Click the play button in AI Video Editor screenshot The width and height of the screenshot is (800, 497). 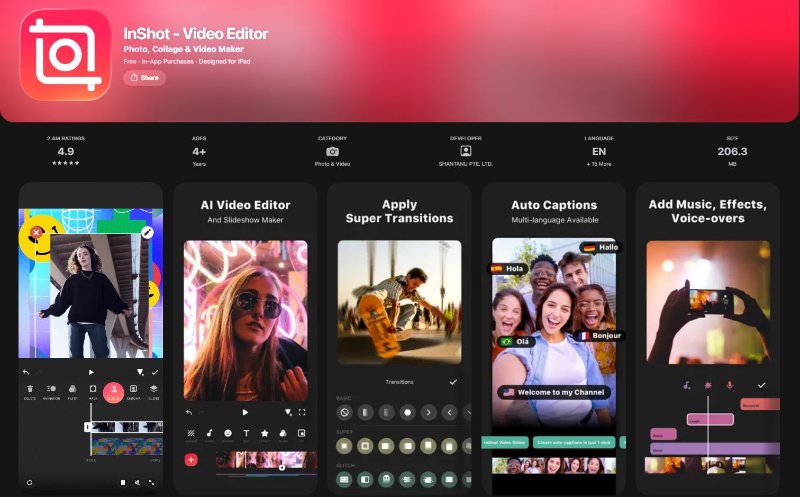tap(245, 412)
